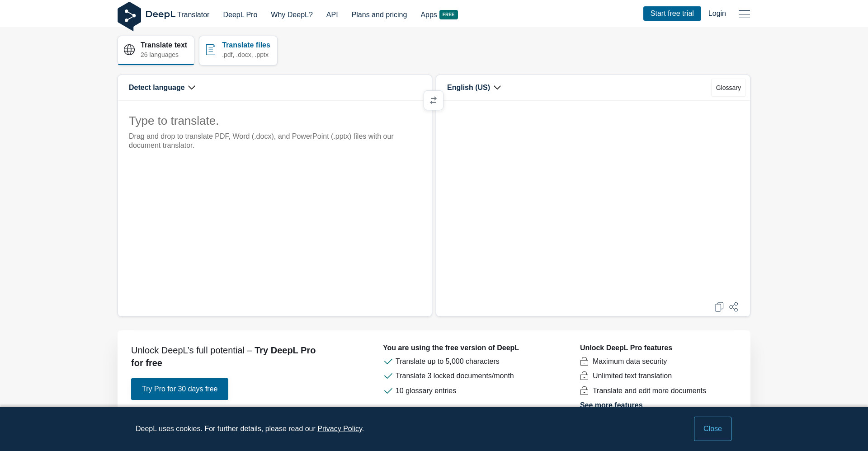Click 'Unlock DeepL Pro features' heading
Viewport: 868px width, 451px height.
click(x=626, y=348)
